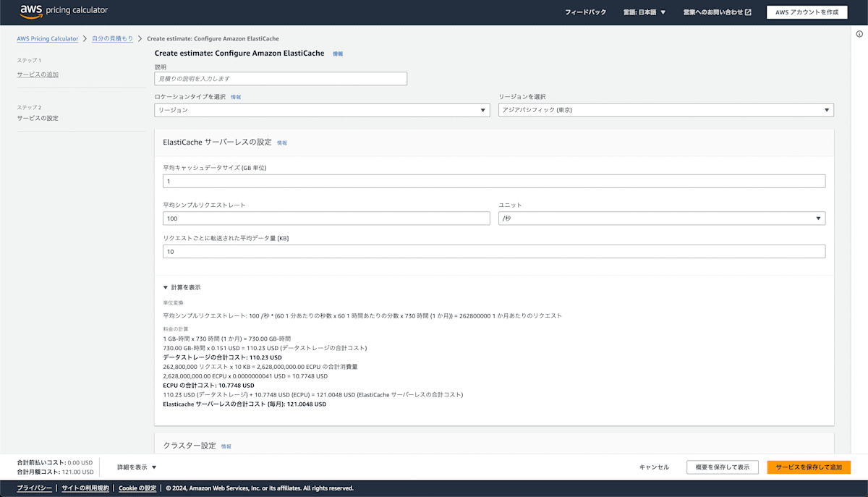
Task: Click the AWS pricing calculator logo
Action: pyautogui.click(x=64, y=11)
